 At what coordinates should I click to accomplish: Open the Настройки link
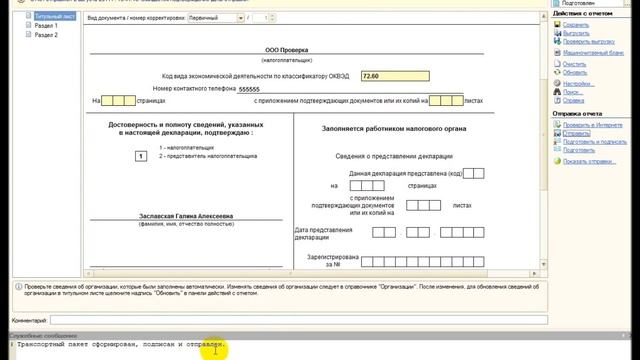point(578,84)
